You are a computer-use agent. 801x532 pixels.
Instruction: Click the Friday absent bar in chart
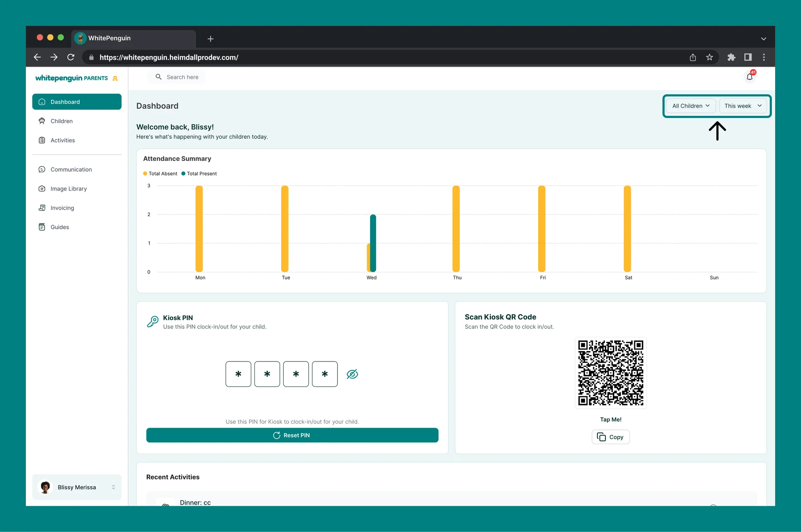click(542, 228)
